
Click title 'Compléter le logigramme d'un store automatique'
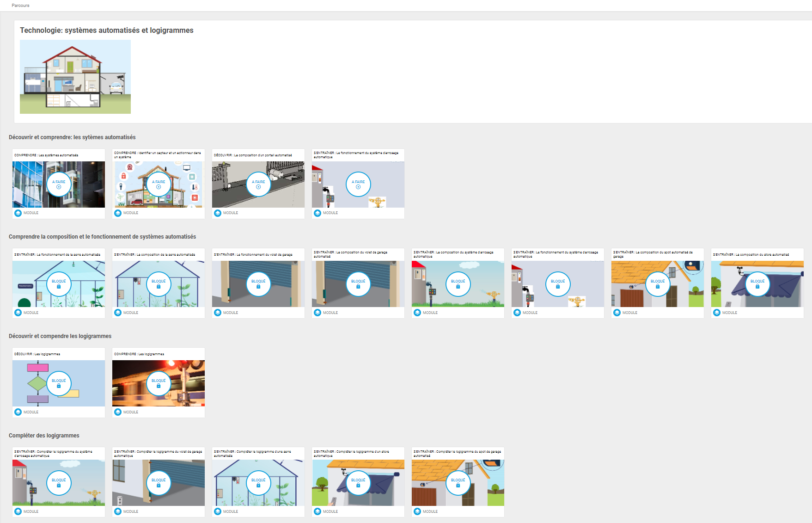point(351,453)
